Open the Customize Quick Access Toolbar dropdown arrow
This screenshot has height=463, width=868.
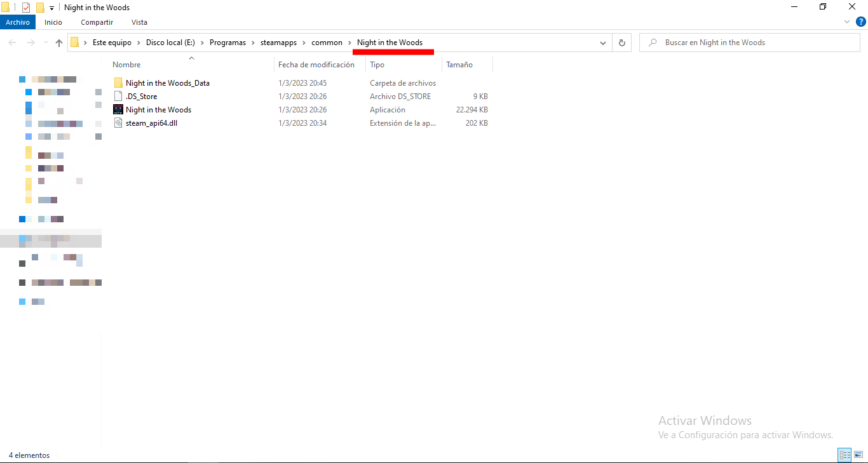pos(51,8)
